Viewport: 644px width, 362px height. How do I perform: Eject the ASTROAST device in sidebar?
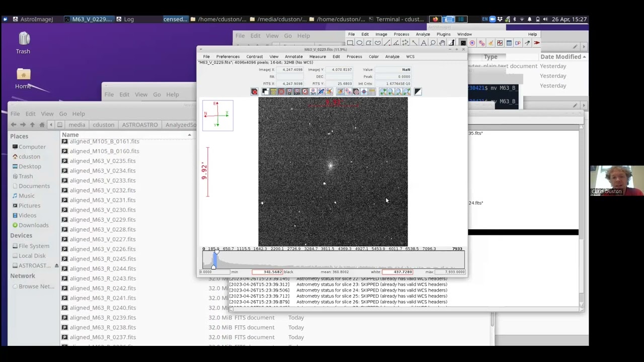[56, 265]
